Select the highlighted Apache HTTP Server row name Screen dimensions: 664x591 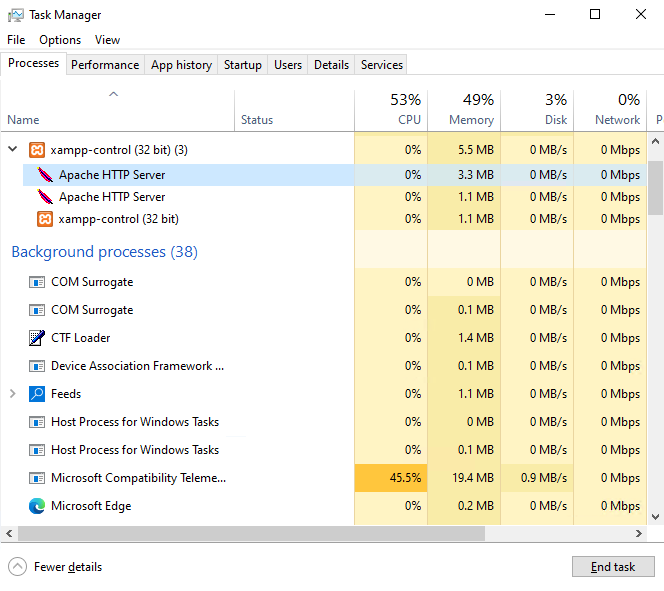[x=112, y=175]
